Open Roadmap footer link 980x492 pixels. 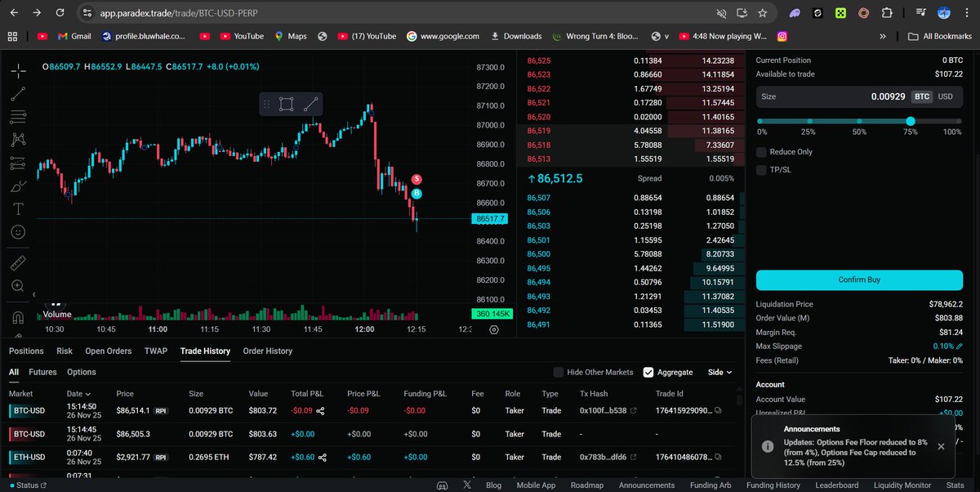point(586,485)
